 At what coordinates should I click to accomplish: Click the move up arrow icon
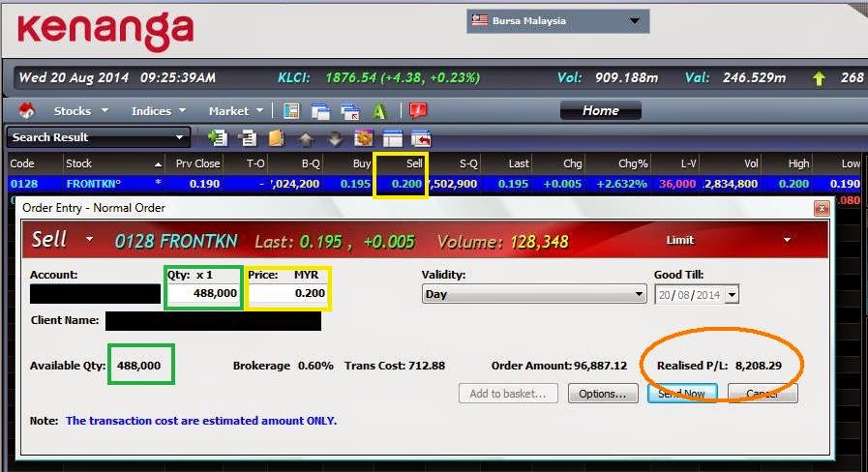pyautogui.click(x=306, y=138)
